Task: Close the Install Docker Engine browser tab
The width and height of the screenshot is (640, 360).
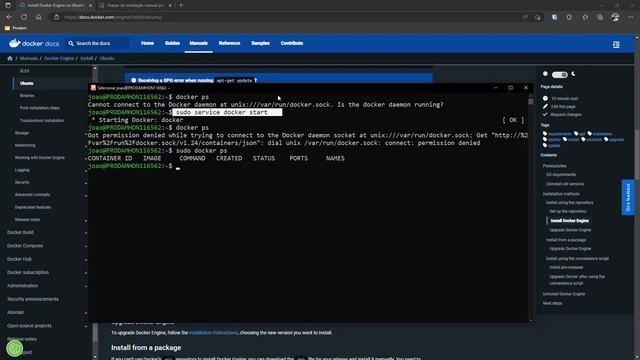Action: pyautogui.click(x=90, y=5)
